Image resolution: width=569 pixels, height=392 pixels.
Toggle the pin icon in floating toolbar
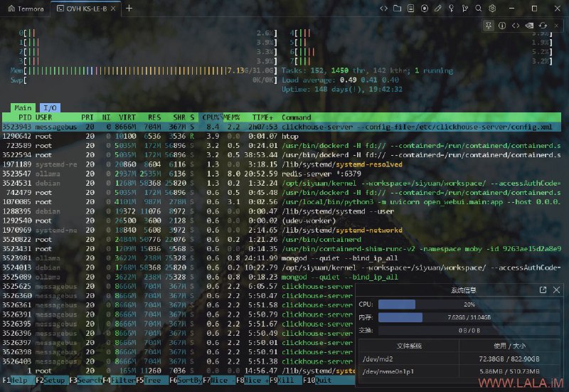(489, 26)
